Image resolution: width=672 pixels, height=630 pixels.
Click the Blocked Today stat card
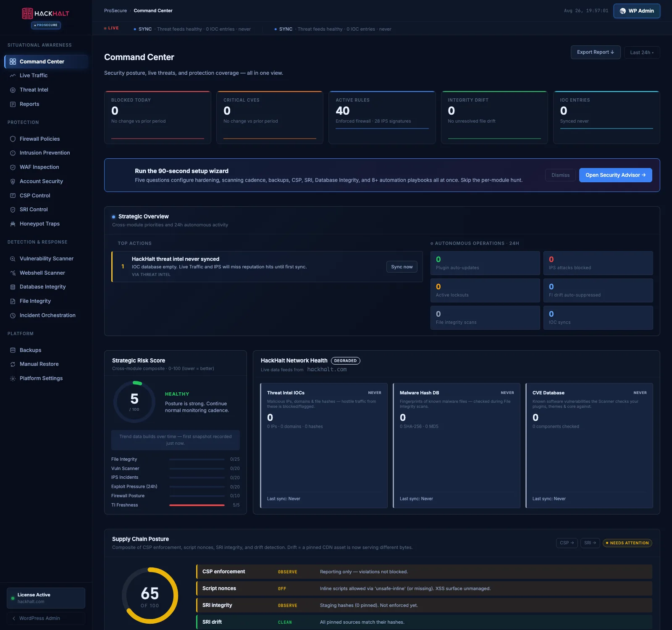(x=157, y=118)
